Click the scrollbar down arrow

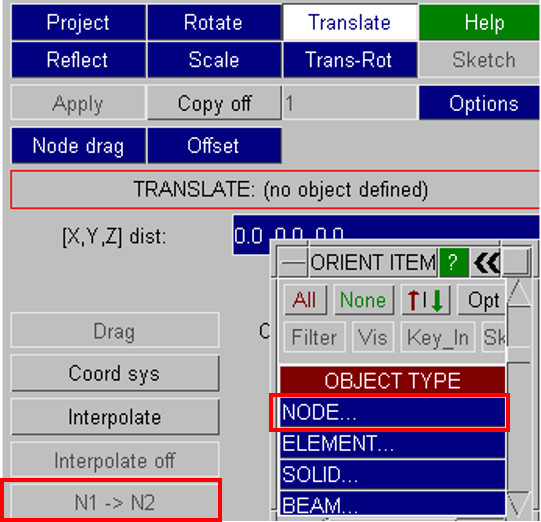(519, 504)
